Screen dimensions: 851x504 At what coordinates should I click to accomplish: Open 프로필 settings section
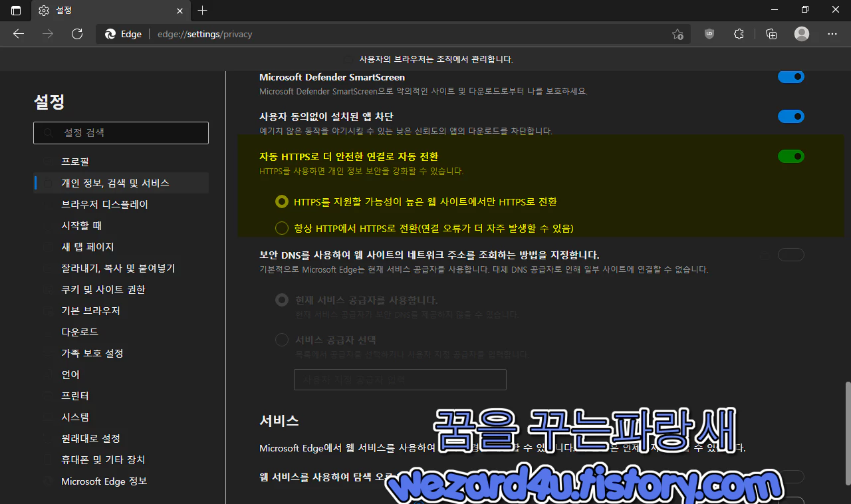click(121, 162)
